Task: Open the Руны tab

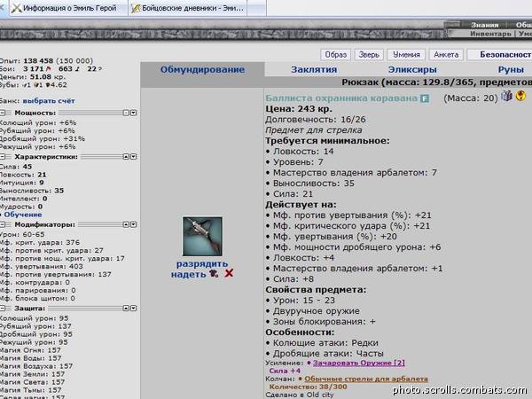Action: click(511, 69)
